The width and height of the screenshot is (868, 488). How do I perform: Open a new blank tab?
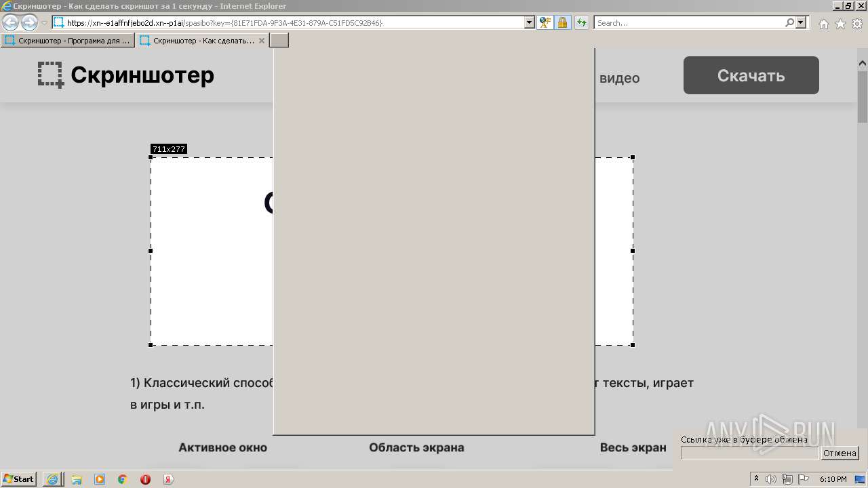[279, 41]
